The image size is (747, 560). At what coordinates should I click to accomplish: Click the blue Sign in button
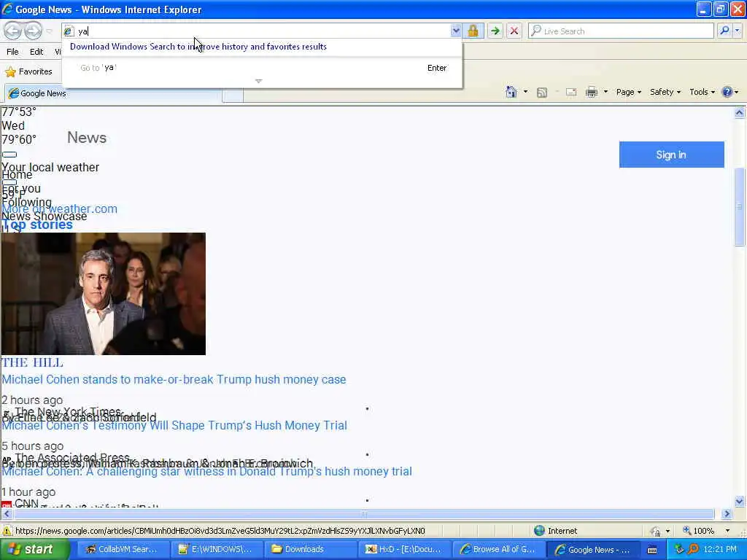click(671, 155)
